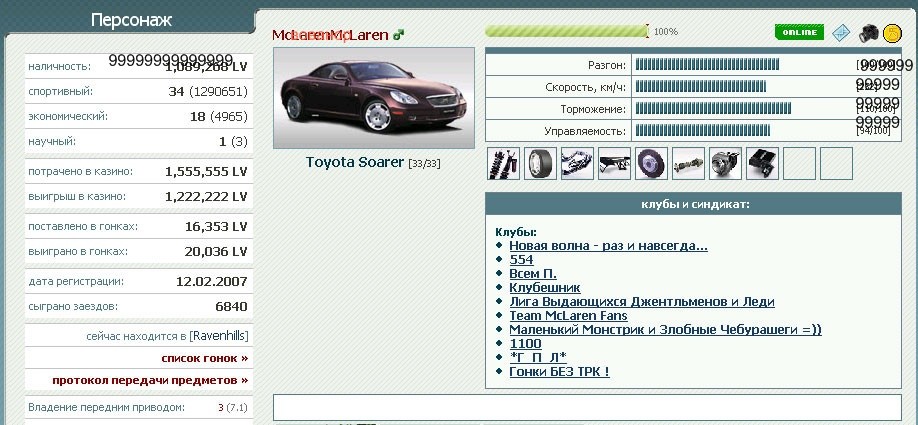
Task: Click the 'Toyota Soarer' car name
Action: [x=355, y=163]
